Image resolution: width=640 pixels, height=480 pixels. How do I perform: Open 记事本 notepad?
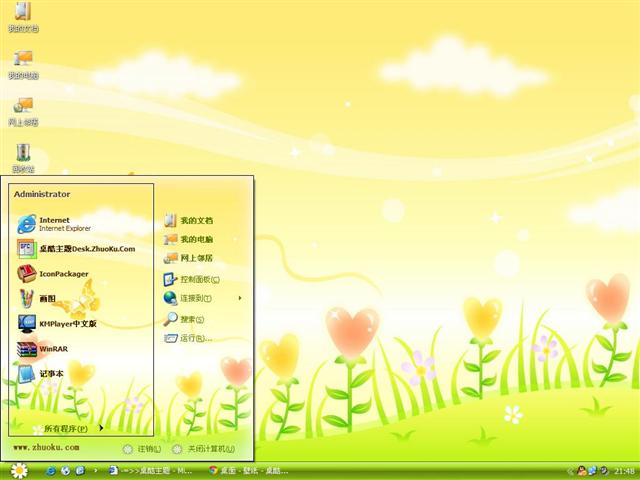click(x=40, y=374)
